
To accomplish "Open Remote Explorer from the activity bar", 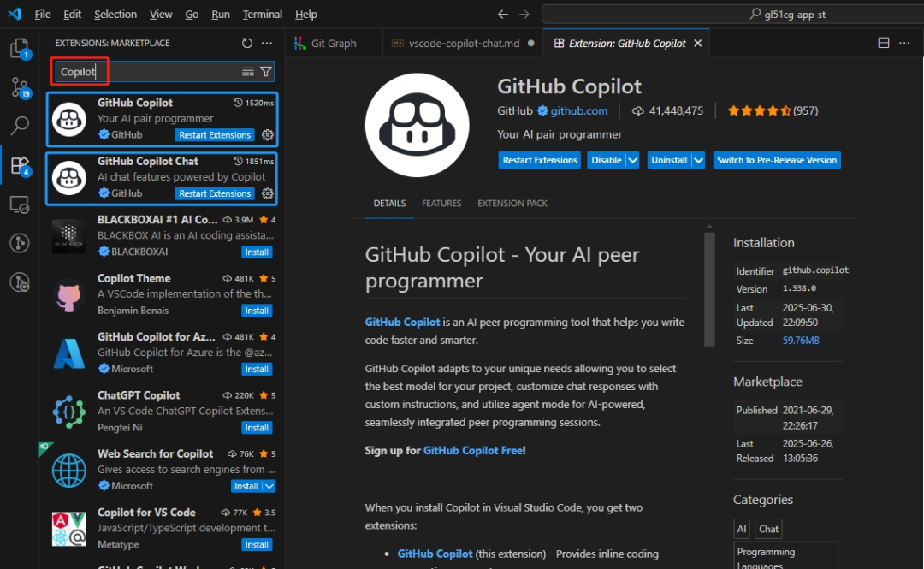I will coord(20,204).
